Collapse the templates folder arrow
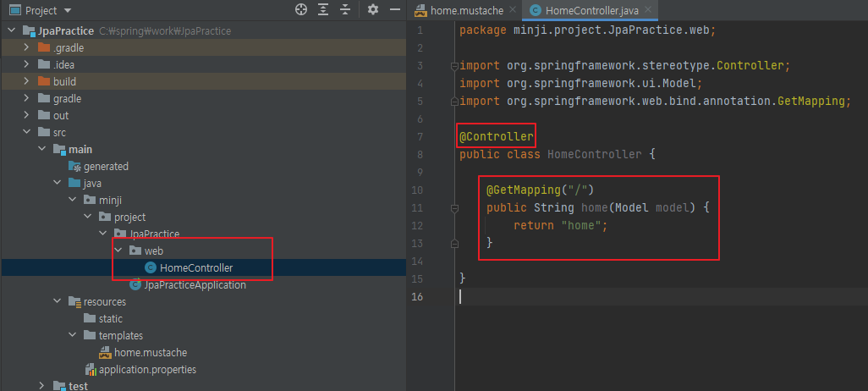The width and height of the screenshot is (868, 391). coord(73,336)
